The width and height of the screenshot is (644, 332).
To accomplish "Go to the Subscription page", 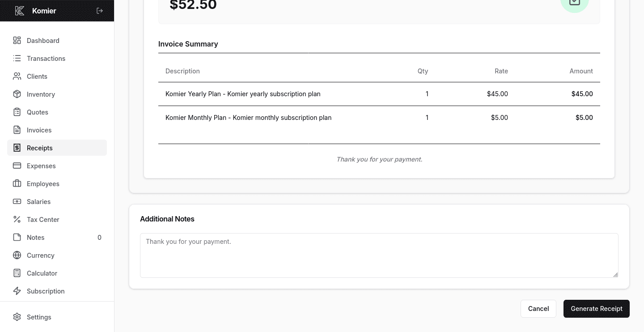I will point(46,291).
